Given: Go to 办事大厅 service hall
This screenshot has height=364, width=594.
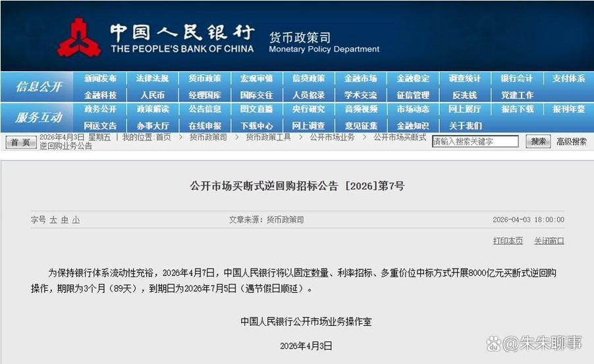Looking at the screenshot, I should (x=152, y=125).
